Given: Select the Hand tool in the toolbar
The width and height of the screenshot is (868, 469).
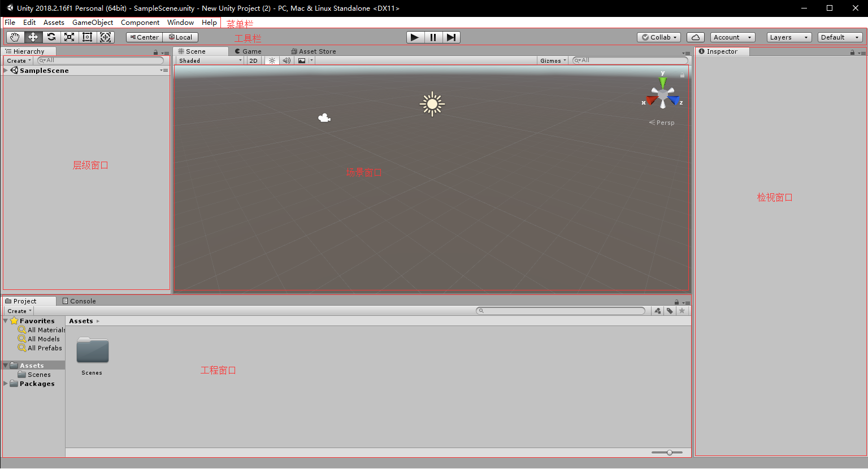Looking at the screenshot, I should click(x=15, y=37).
